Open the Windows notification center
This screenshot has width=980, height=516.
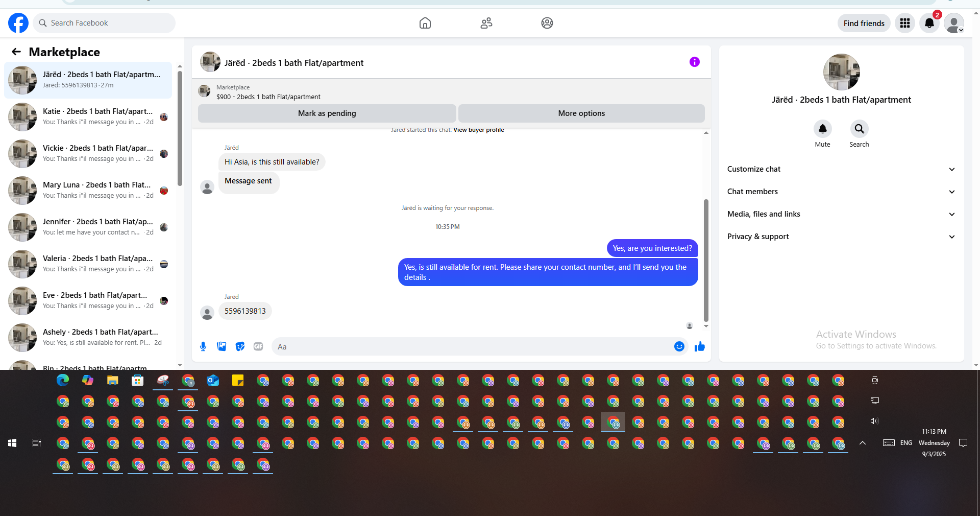tap(963, 443)
